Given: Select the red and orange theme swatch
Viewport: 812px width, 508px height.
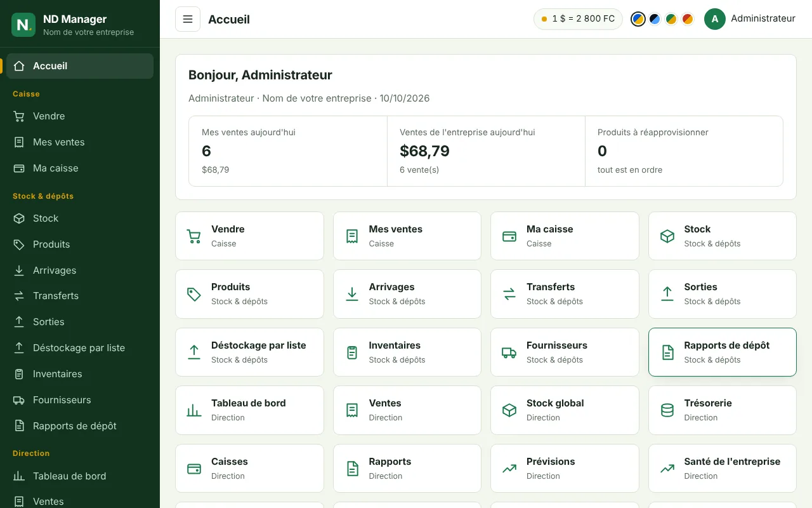Looking at the screenshot, I should pos(688,19).
